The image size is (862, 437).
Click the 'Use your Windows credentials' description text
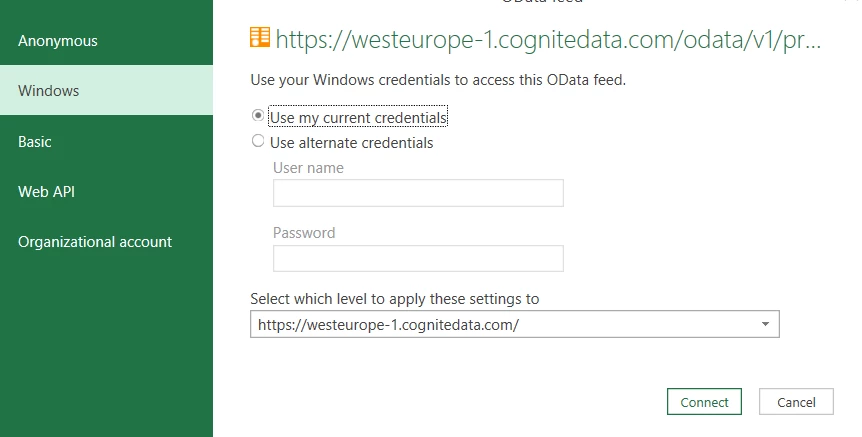(x=438, y=80)
